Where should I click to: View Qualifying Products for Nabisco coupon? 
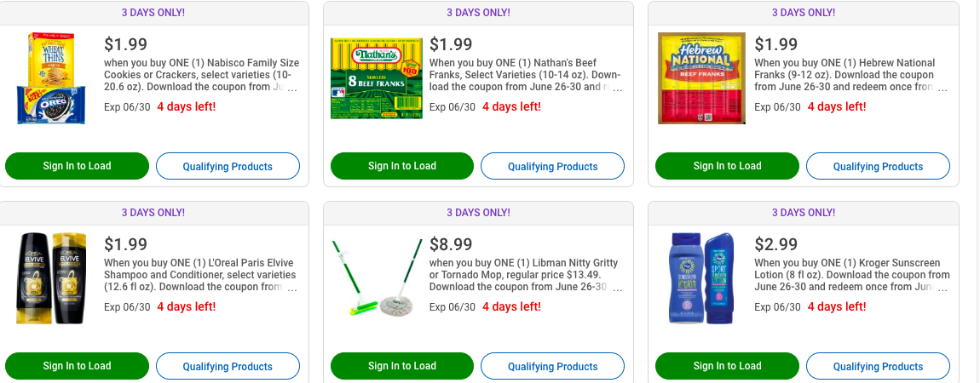pyautogui.click(x=228, y=166)
